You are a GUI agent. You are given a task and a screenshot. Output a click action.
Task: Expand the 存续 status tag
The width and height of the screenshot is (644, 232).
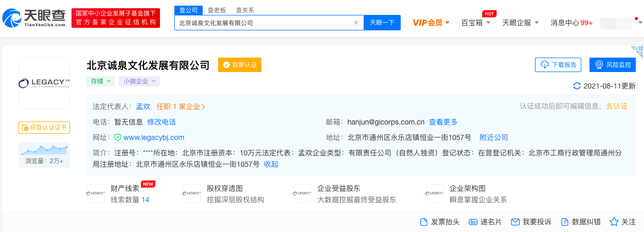(x=100, y=81)
